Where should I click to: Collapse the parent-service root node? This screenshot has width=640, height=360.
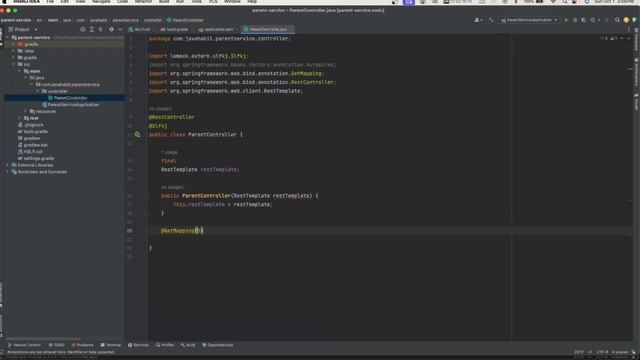click(8, 38)
